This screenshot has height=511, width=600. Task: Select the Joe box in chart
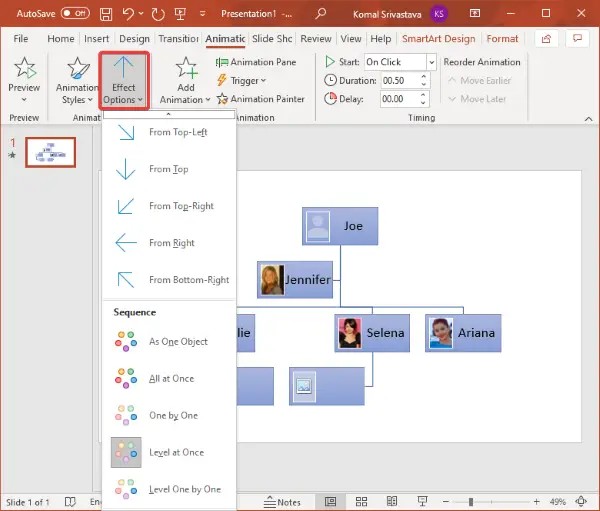(340, 226)
